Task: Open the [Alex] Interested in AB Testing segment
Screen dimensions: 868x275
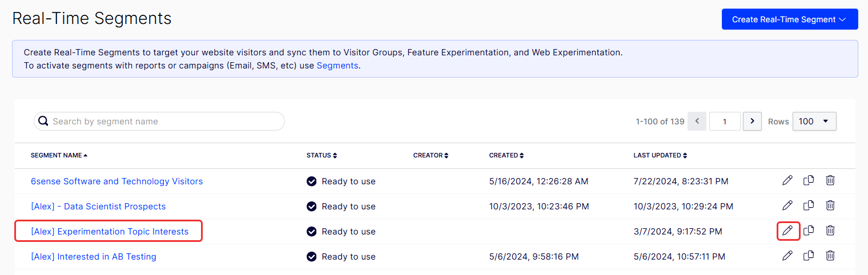Action: pyautogui.click(x=94, y=257)
